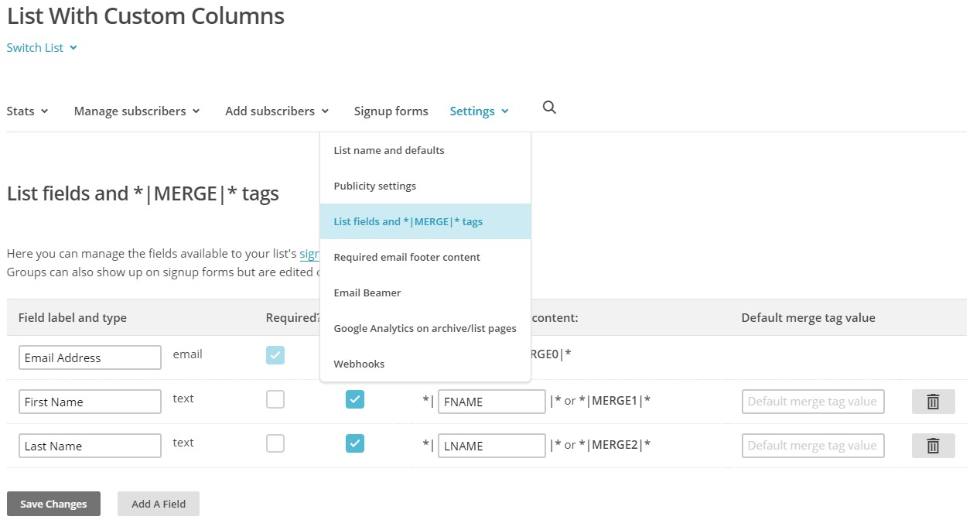Screen dimensions: 980x520
Task: Click the 'email' type label
Action: (x=187, y=354)
